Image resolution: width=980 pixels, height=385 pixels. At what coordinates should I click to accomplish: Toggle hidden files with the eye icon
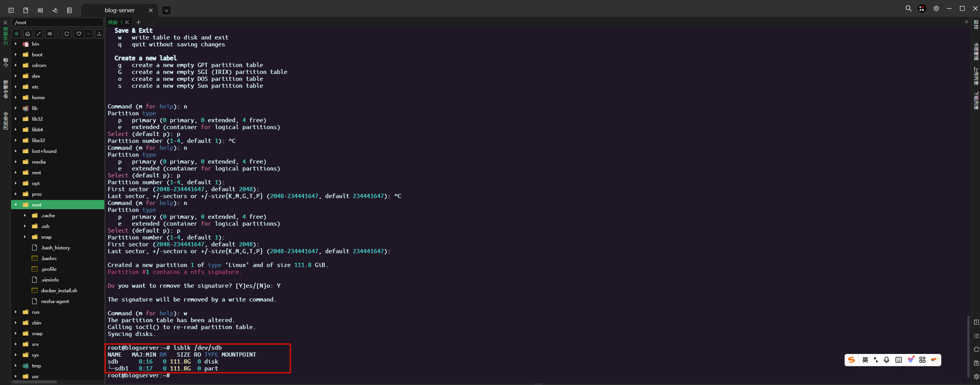coord(50,34)
